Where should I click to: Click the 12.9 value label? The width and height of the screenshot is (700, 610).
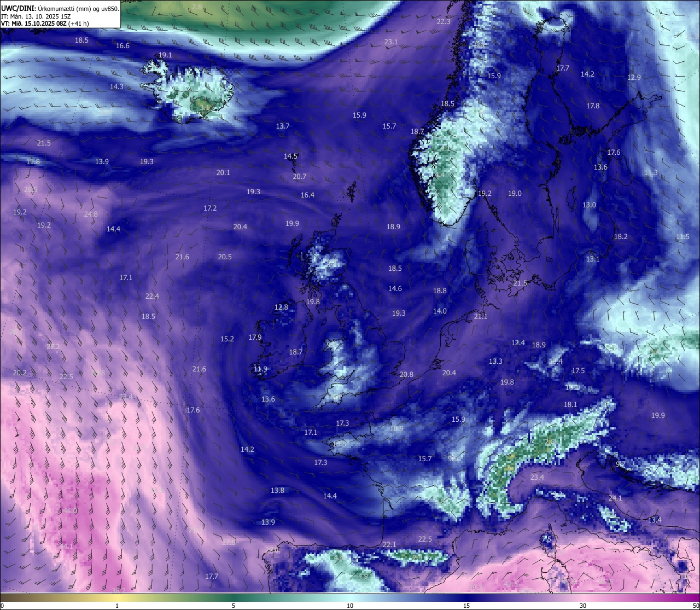[634, 78]
